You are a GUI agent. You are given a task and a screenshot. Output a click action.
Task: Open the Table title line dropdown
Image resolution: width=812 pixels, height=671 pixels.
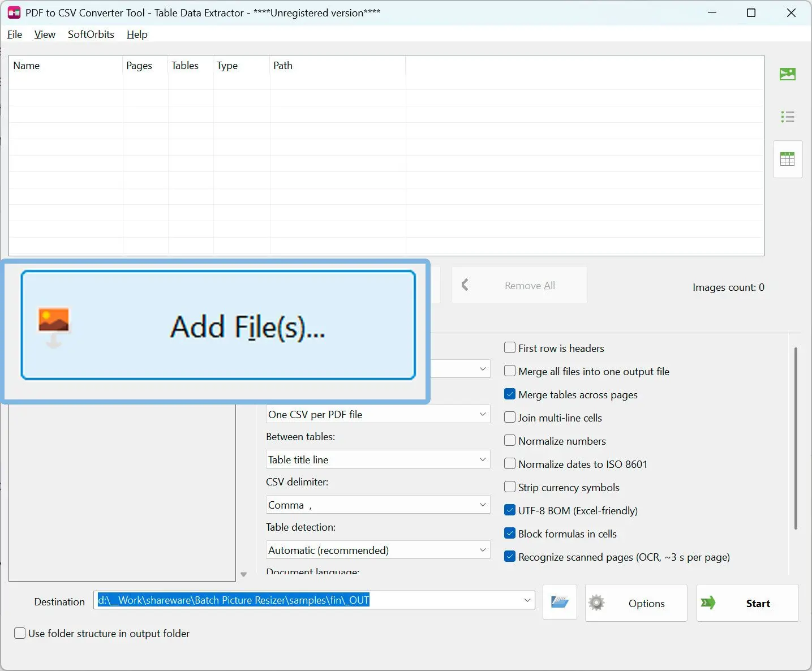pos(378,459)
